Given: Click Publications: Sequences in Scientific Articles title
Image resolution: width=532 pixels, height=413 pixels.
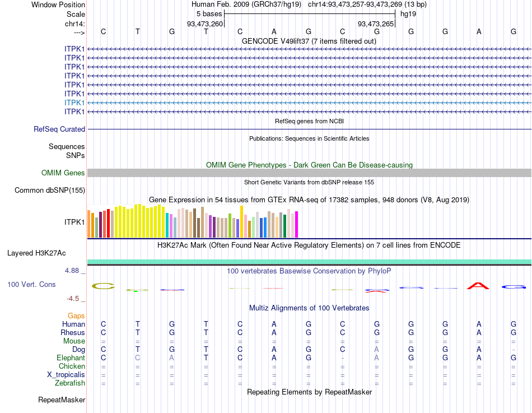Looking at the screenshot, I should [309, 138].
